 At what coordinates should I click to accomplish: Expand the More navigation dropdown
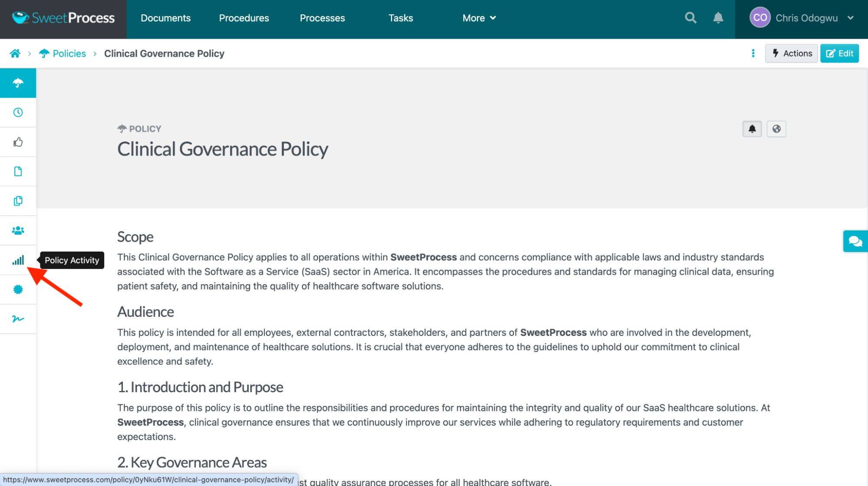point(479,18)
